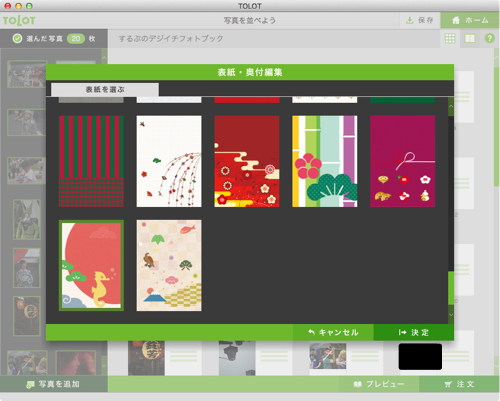Click the 保存 save button

point(420,20)
